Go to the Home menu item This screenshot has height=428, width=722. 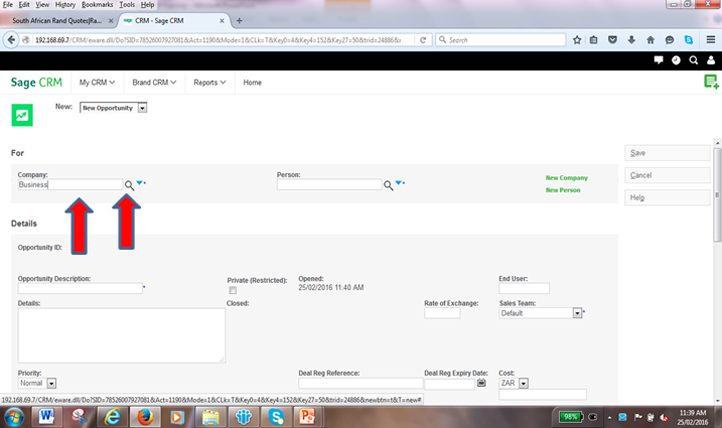(x=252, y=82)
